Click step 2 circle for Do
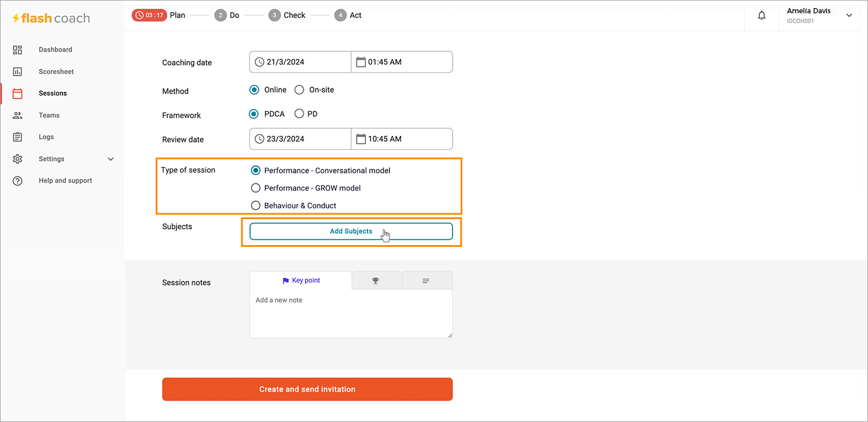The height and width of the screenshot is (422, 868). click(220, 16)
